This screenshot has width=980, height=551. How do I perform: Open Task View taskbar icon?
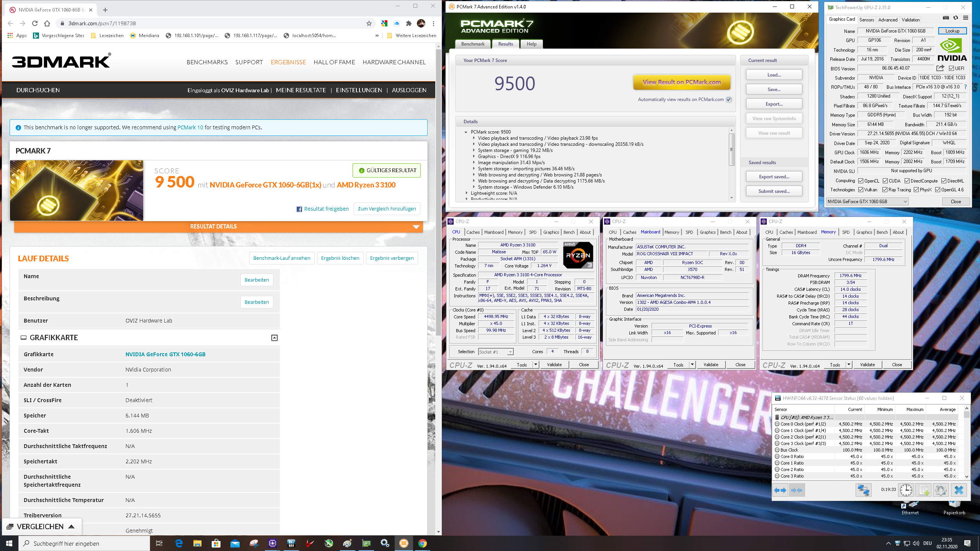click(159, 543)
